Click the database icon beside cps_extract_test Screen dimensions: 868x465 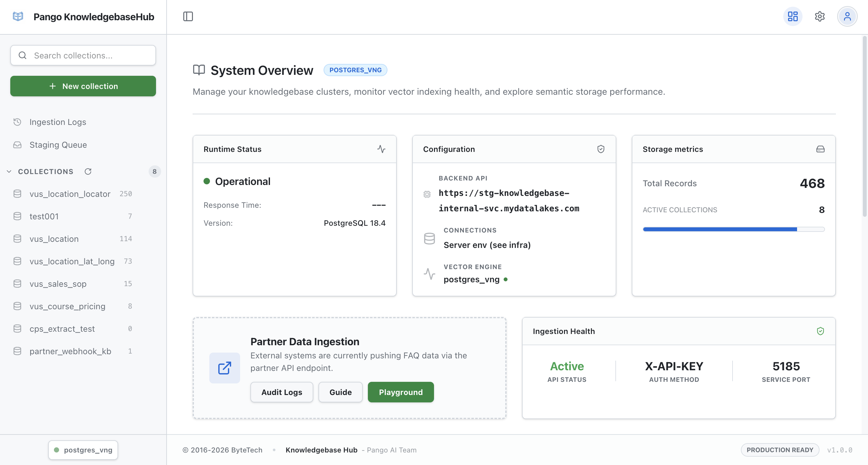pos(17,329)
